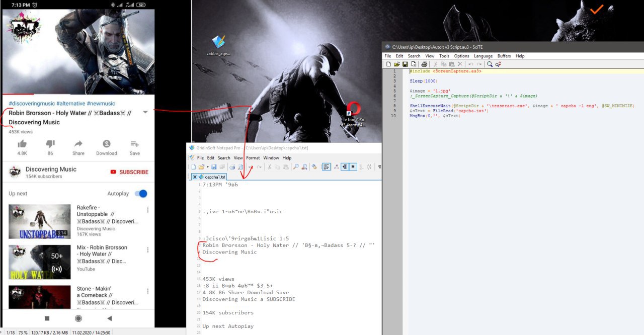Click Copy icon in SciTE toolbar
Image resolution: width=644 pixels, height=335 pixels.
(x=443, y=64)
